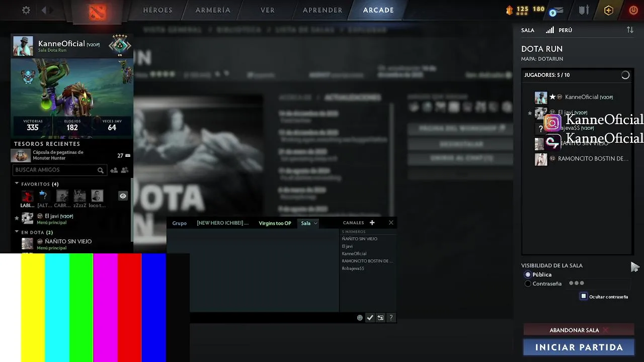This screenshot has height=362, width=644.
Task: Open the friends group icon
Action: point(125,170)
